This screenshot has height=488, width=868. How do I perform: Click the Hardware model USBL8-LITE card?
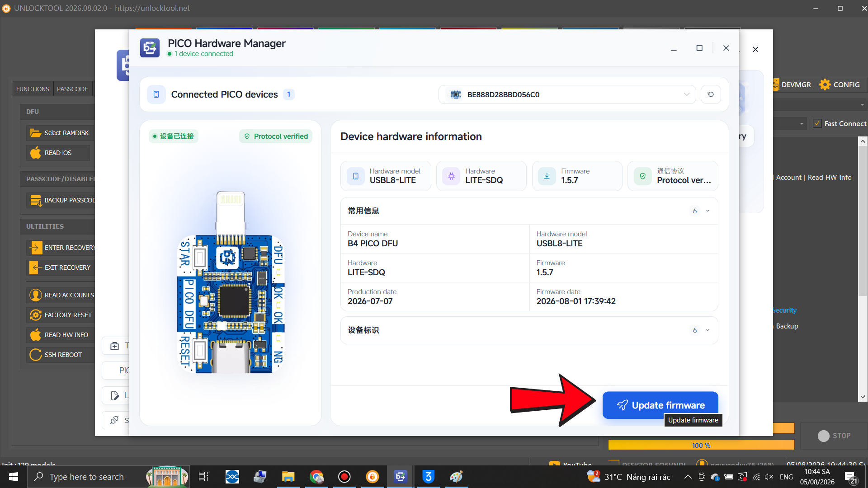[x=386, y=176]
